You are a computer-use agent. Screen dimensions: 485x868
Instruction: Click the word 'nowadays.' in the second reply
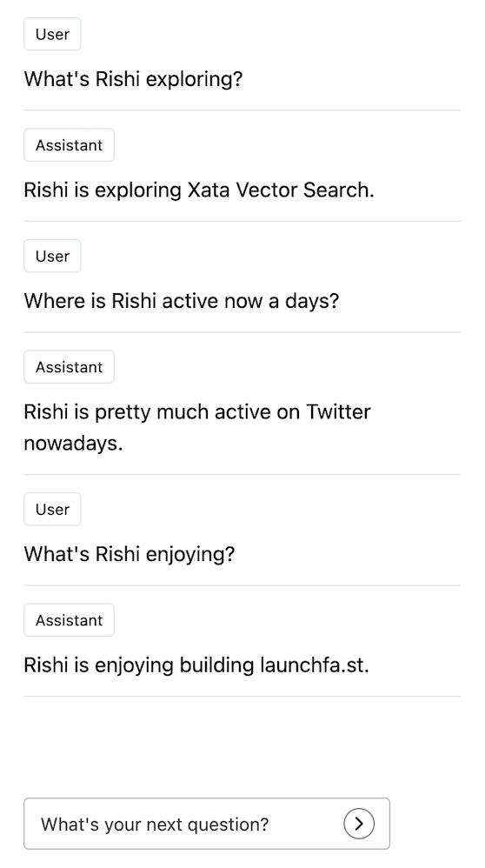pos(73,444)
